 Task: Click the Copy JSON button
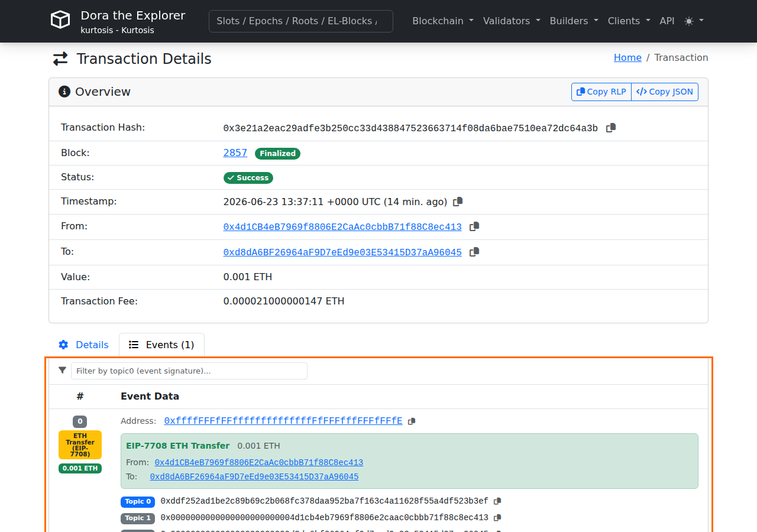coord(665,92)
